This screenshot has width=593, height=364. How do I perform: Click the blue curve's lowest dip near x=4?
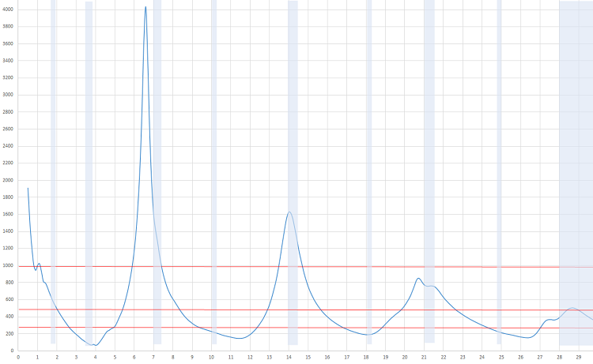(x=95, y=345)
